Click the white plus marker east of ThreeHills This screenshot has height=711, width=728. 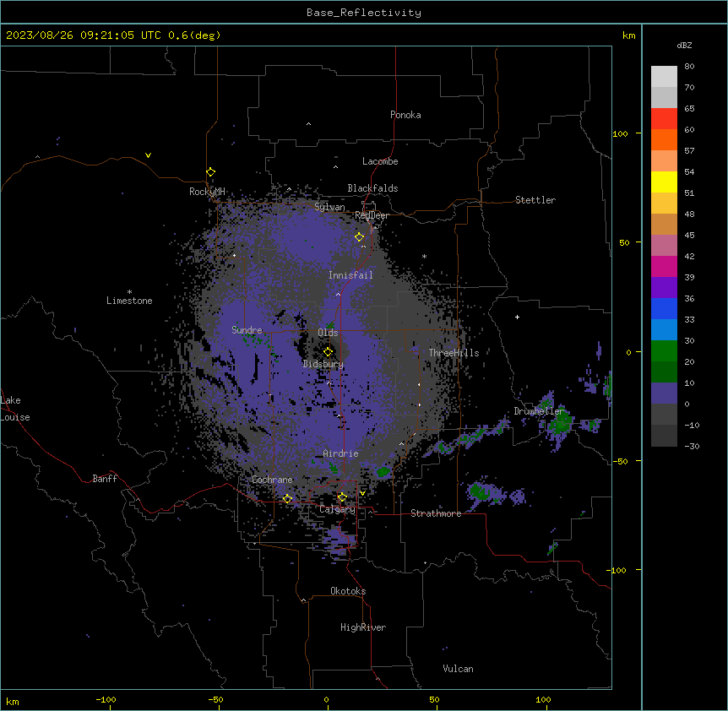click(x=517, y=317)
